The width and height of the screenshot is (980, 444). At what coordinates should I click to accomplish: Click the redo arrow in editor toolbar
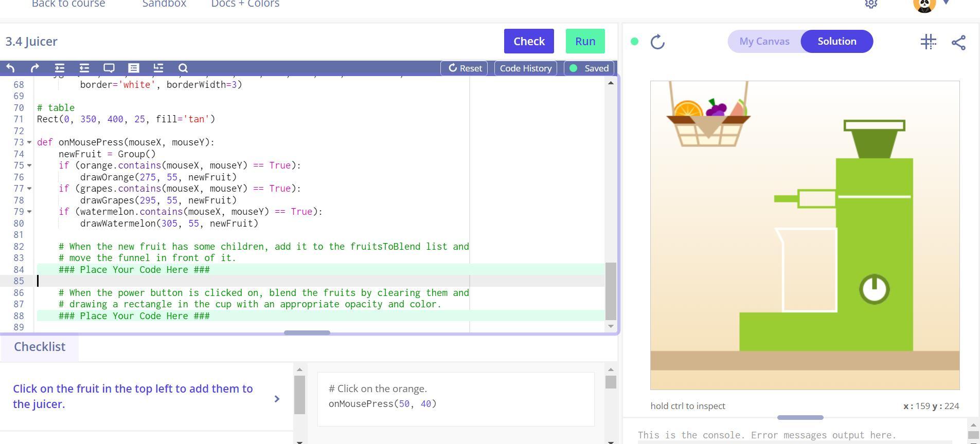pyautogui.click(x=35, y=68)
